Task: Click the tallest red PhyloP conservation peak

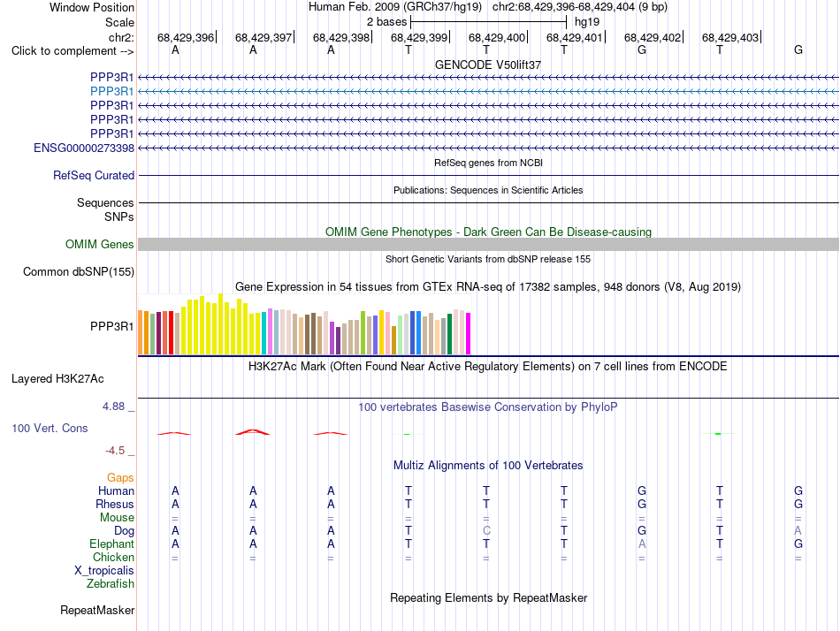Action: click(253, 432)
